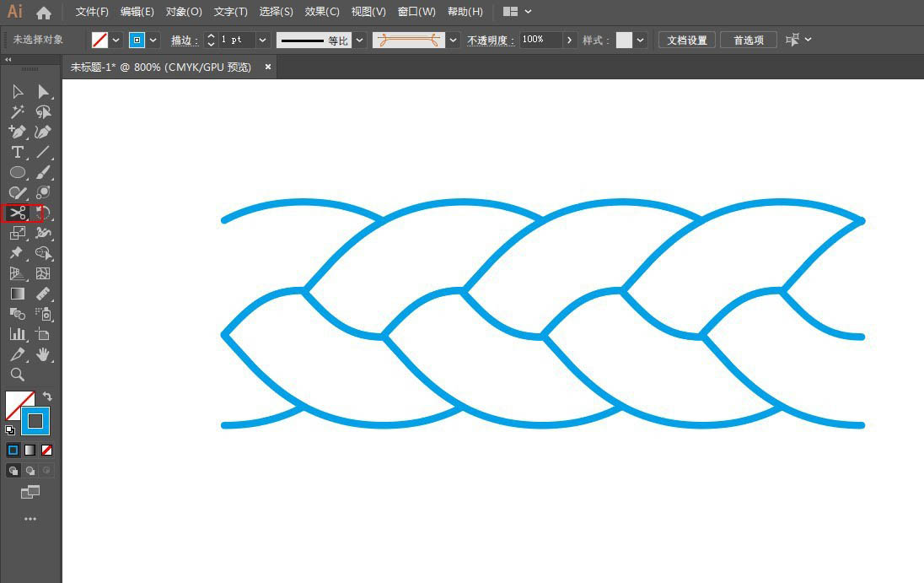Enable Draw Behind mode
Image resolution: width=924 pixels, height=583 pixels.
30,471
